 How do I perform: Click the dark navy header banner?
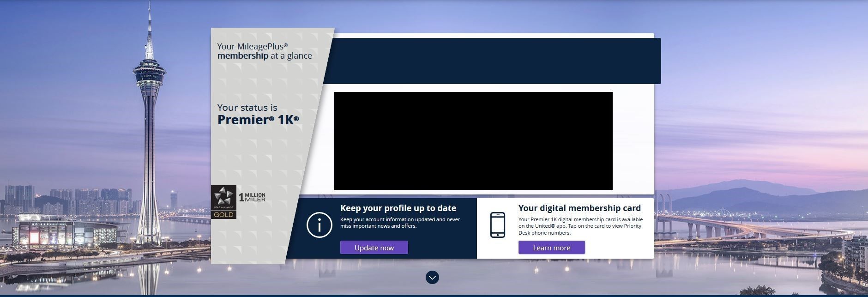[x=492, y=61]
